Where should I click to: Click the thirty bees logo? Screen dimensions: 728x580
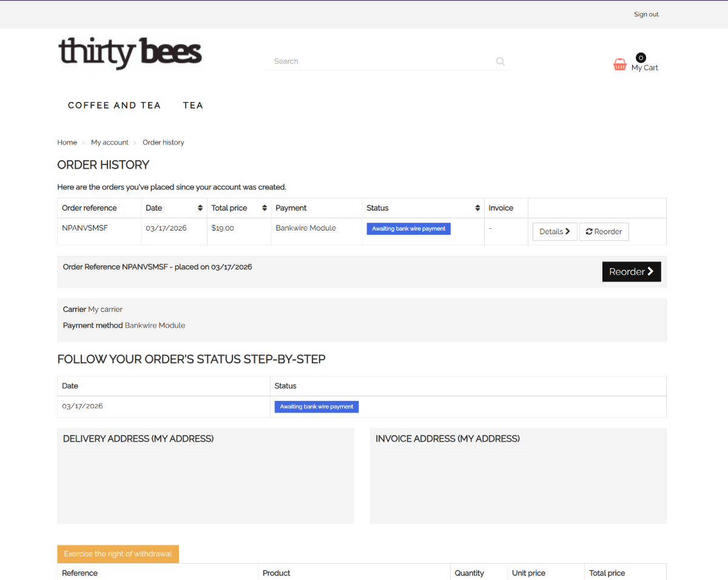point(130,53)
